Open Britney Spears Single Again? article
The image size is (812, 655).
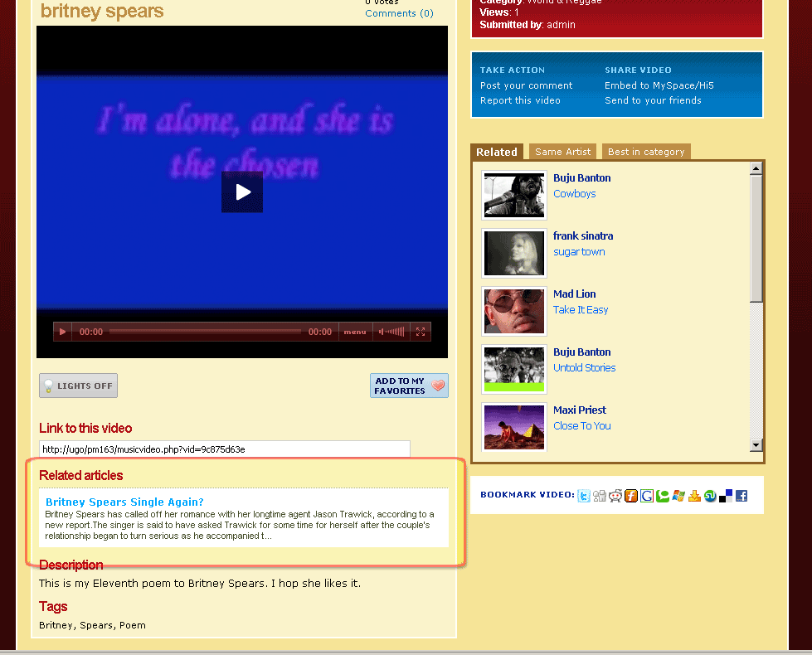[124, 502]
